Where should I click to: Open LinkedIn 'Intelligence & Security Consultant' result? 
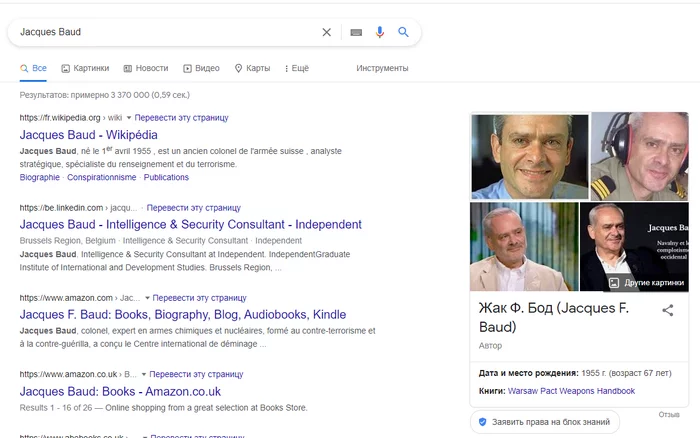click(191, 225)
